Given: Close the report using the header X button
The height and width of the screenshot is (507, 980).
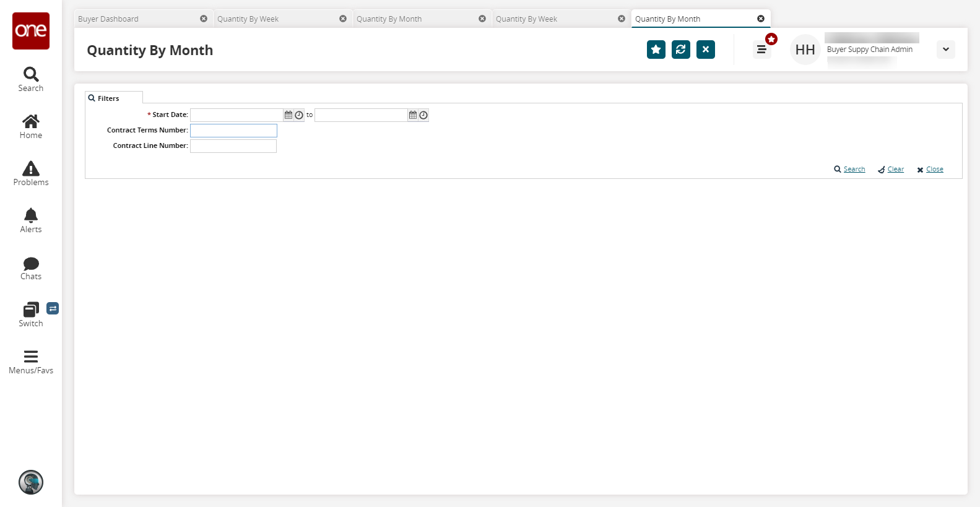Looking at the screenshot, I should click(706, 50).
